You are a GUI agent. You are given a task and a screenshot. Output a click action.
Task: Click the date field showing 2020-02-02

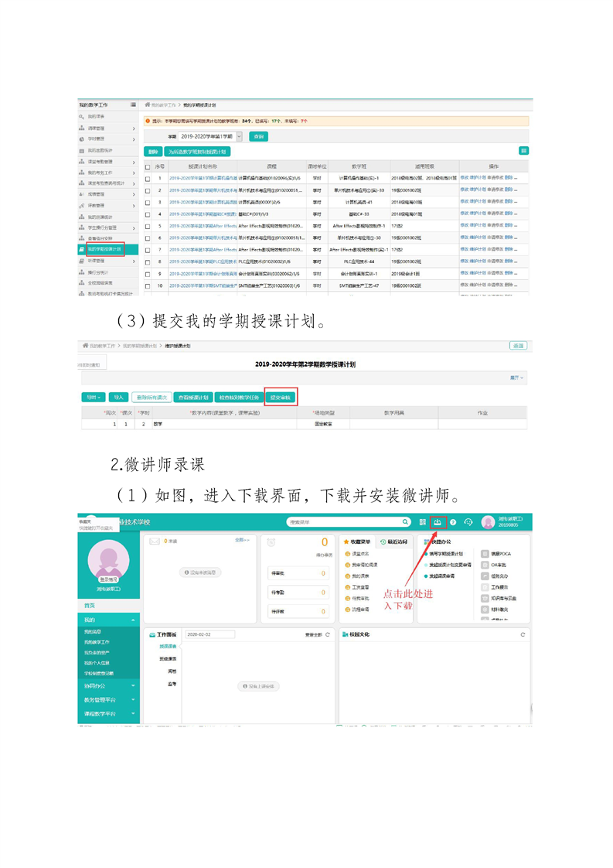click(209, 634)
